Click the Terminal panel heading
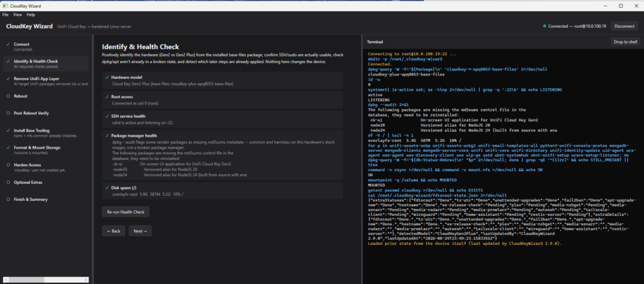 [x=375, y=42]
